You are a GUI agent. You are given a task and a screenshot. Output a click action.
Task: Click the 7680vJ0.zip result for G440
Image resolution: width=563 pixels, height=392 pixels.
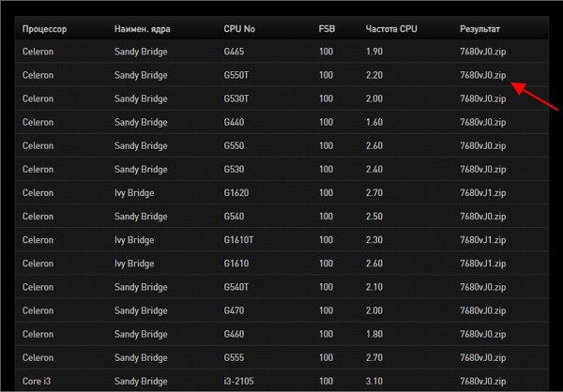pyautogui.click(x=482, y=123)
